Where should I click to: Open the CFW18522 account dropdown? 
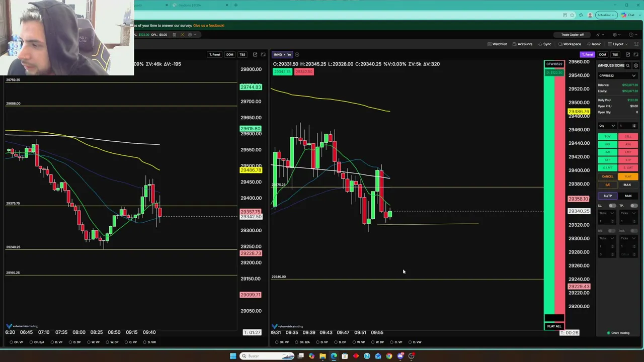[x=617, y=76]
